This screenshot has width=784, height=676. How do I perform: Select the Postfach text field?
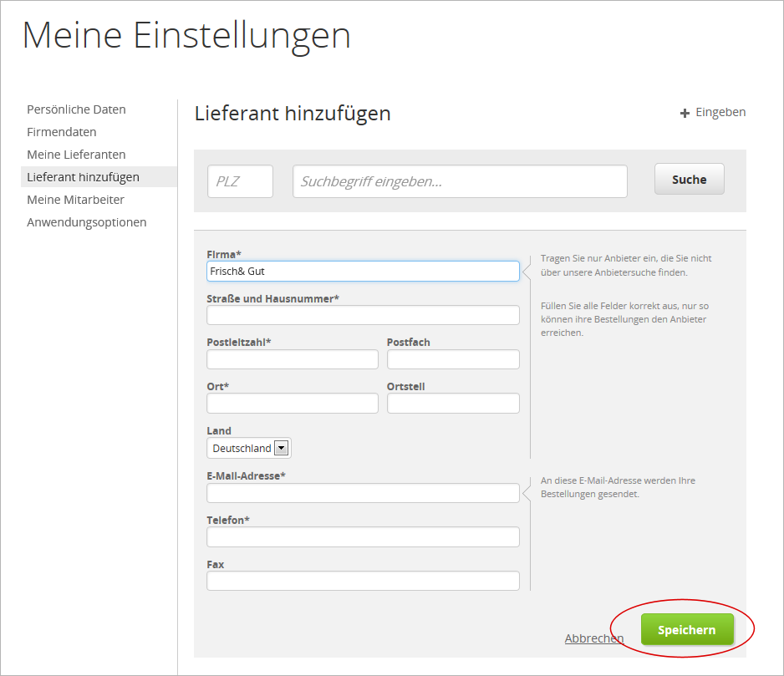(x=453, y=359)
